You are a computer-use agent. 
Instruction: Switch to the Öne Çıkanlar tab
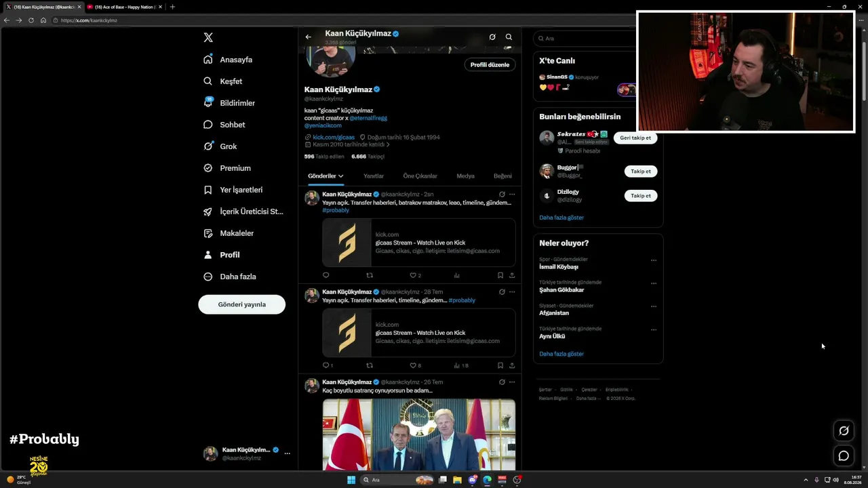[420, 176]
